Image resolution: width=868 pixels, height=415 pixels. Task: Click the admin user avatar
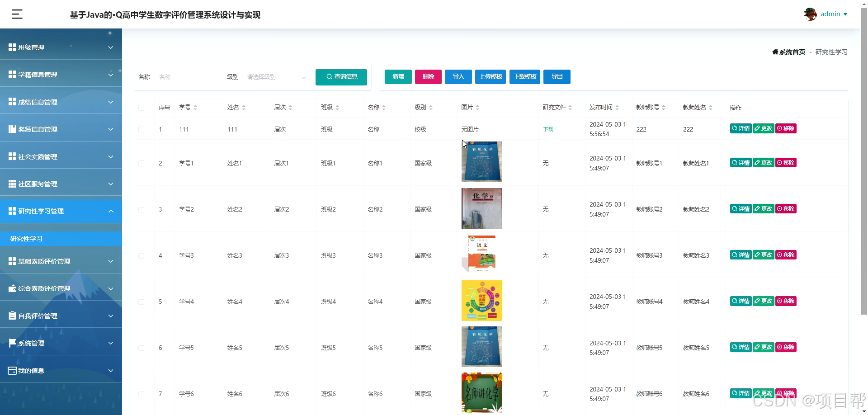click(810, 14)
